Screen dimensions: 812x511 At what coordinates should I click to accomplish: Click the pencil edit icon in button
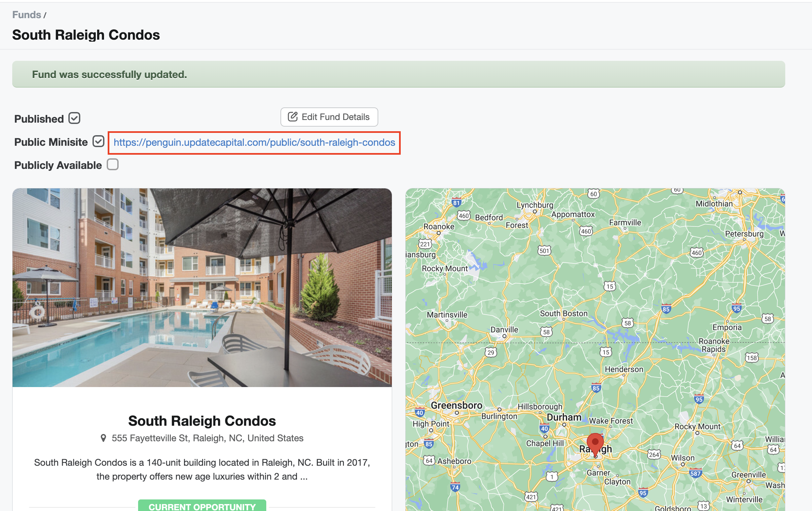click(x=292, y=117)
